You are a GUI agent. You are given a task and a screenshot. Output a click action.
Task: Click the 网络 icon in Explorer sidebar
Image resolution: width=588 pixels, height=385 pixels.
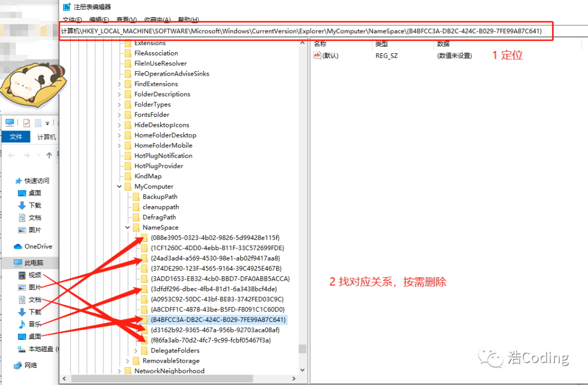pyautogui.click(x=17, y=365)
